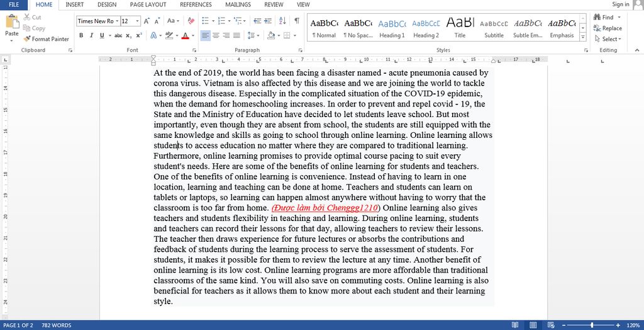Viewport: 644px width, 330px height.
Task: Open the Borders dropdown
Action: coord(295,35)
